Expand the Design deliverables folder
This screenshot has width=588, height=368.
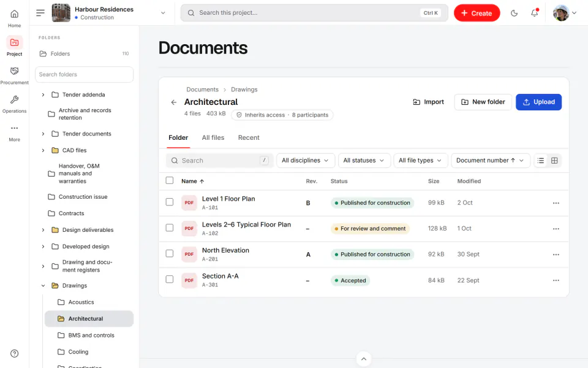pos(43,230)
